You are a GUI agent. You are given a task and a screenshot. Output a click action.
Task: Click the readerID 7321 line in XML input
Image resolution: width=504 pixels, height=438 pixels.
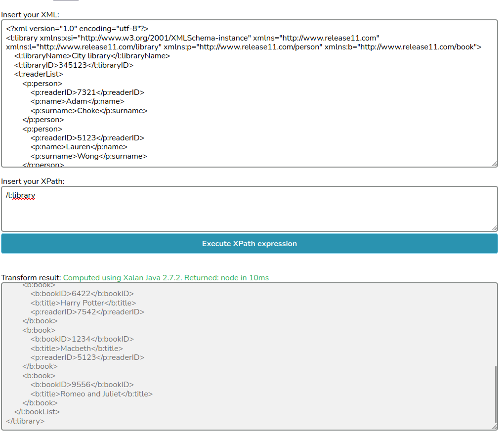[x=87, y=92]
